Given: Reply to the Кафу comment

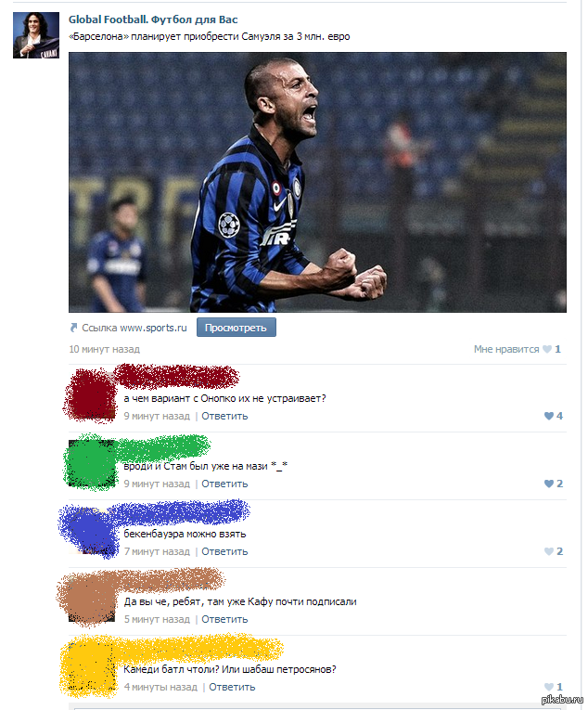Looking at the screenshot, I should [224, 619].
